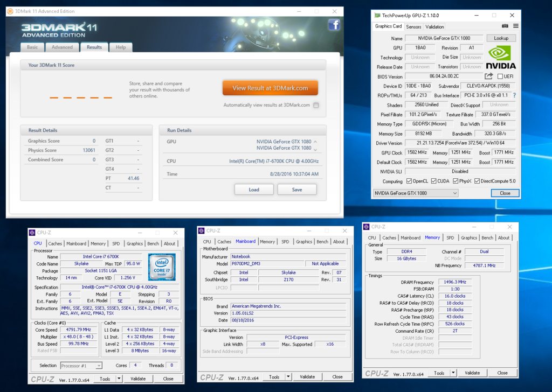Click the NB Frequency value 4787.1 MHz
The image size is (552, 392).
484,265
